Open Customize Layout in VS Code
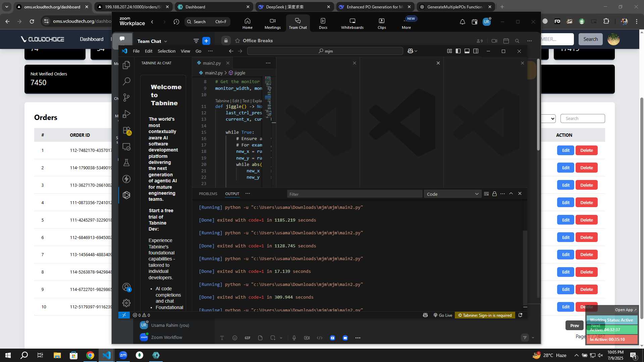Screen dimensions: 644x362 pyautogui.click(x=449, y=51)
